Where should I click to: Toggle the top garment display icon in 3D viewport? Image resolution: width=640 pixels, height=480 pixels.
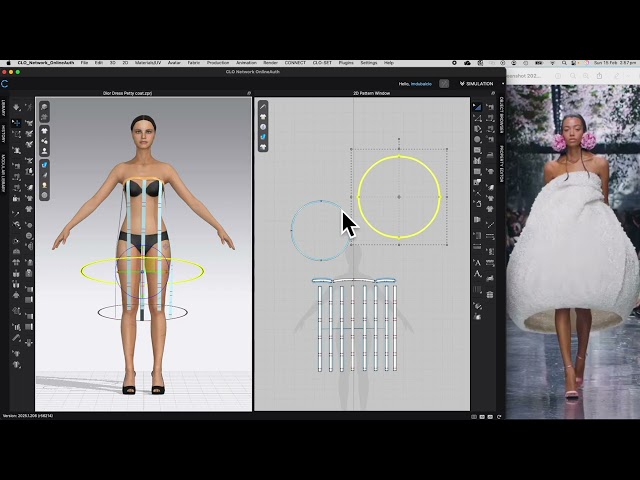(x=44, y=107)
